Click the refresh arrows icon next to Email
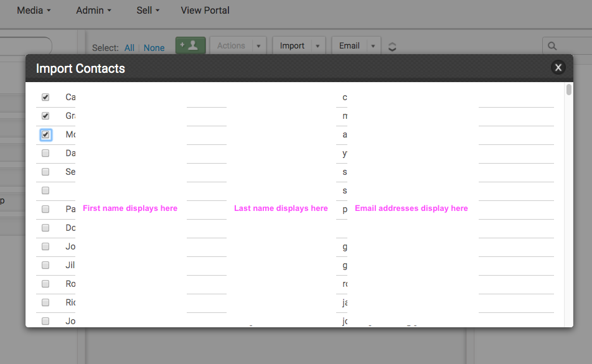The image size is (592, 364). click(392, 47)
